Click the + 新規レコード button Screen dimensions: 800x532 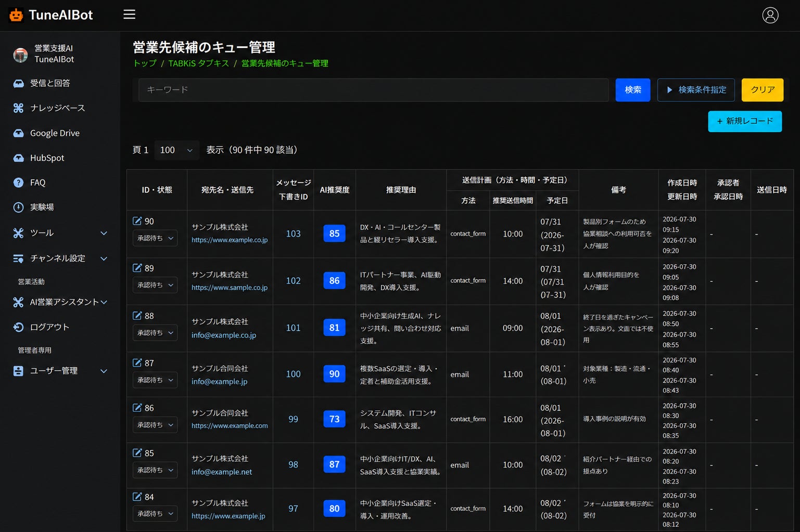click(745, 121)
